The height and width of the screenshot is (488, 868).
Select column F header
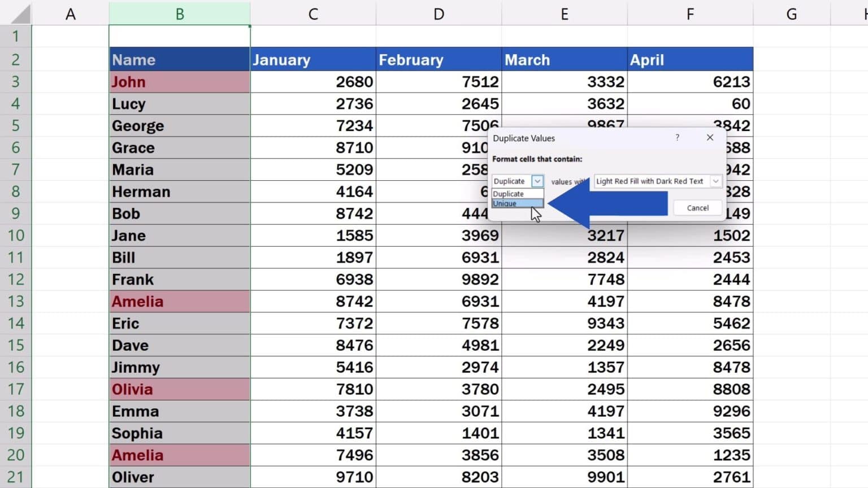(690, 14)
